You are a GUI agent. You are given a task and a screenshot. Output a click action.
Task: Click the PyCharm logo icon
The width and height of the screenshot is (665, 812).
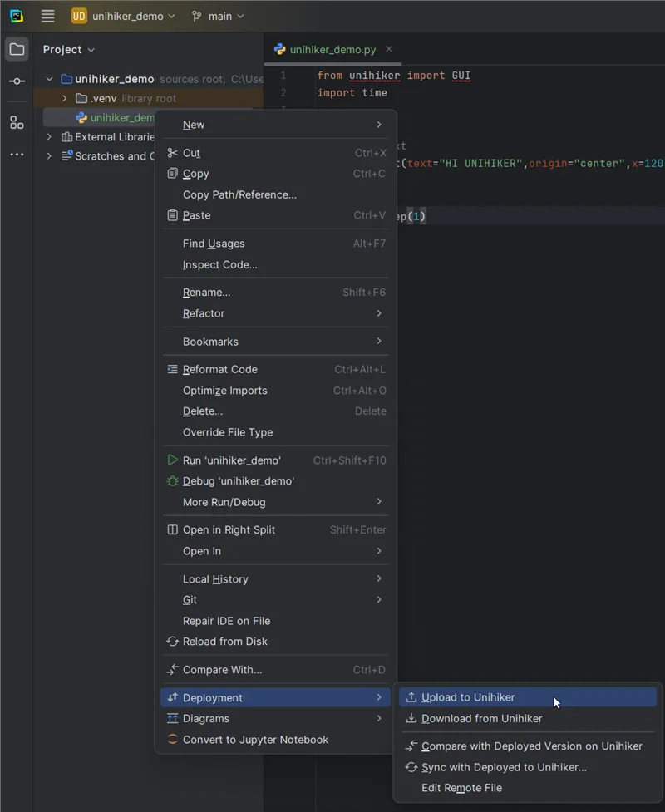[17, 16]
